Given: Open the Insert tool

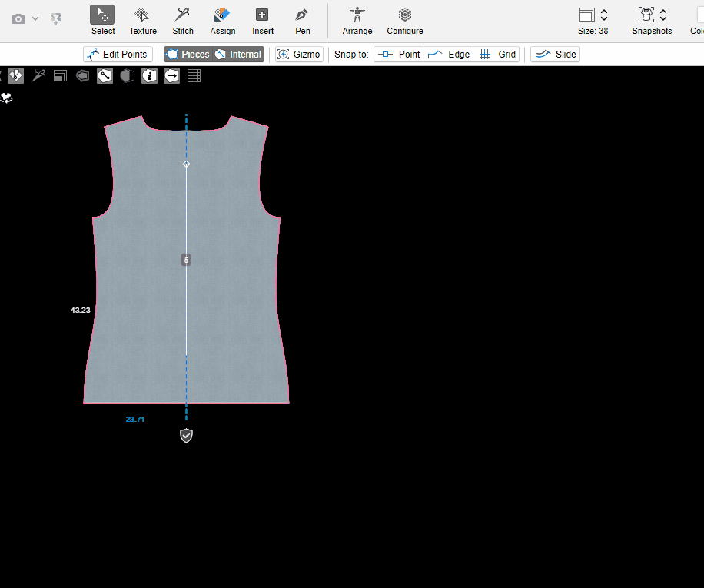Looking at the screenshot, I should point(263,21).
